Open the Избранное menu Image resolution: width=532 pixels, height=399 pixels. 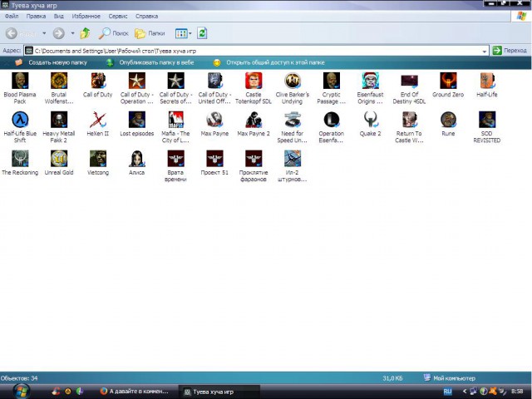86,17
